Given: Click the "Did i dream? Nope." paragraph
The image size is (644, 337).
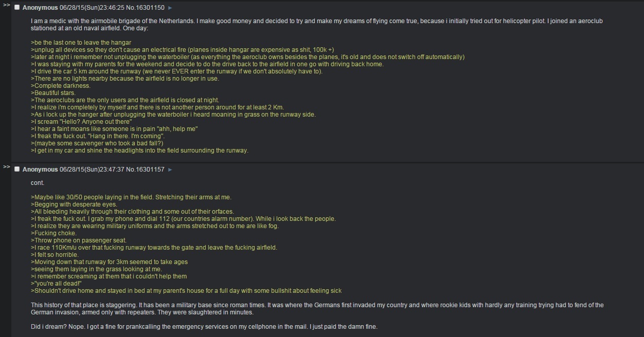Looking at the screenshot, I should point(204,327).
